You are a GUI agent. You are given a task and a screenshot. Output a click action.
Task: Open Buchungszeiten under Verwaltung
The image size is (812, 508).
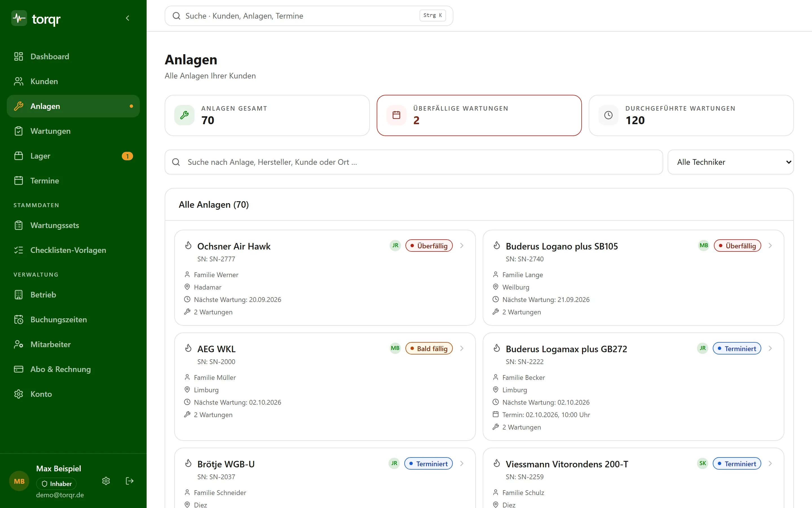[x=73, y=319]
